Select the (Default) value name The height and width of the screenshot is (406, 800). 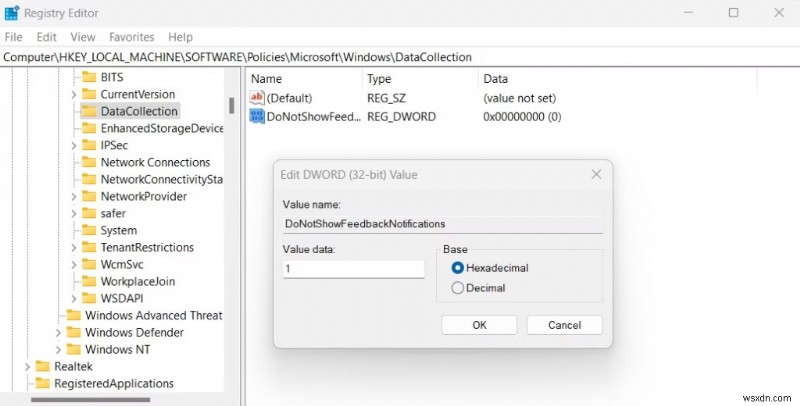pyautogui.click(x=289, y=98)
